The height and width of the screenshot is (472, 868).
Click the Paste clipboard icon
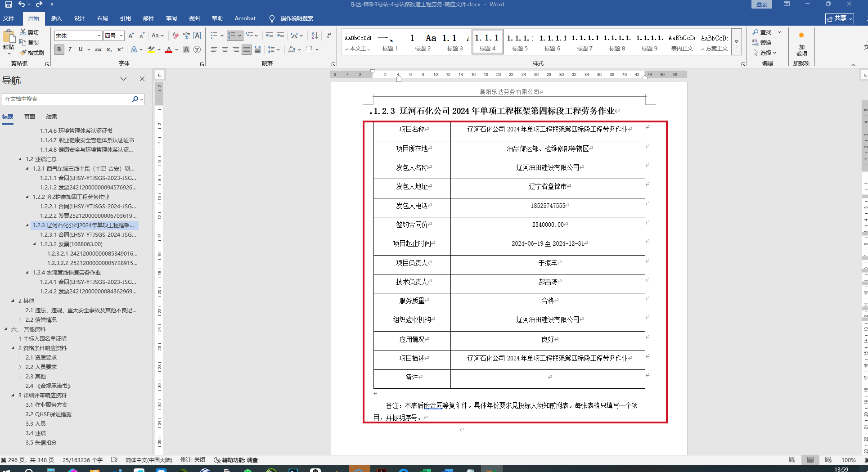click(x=9, y=37)
